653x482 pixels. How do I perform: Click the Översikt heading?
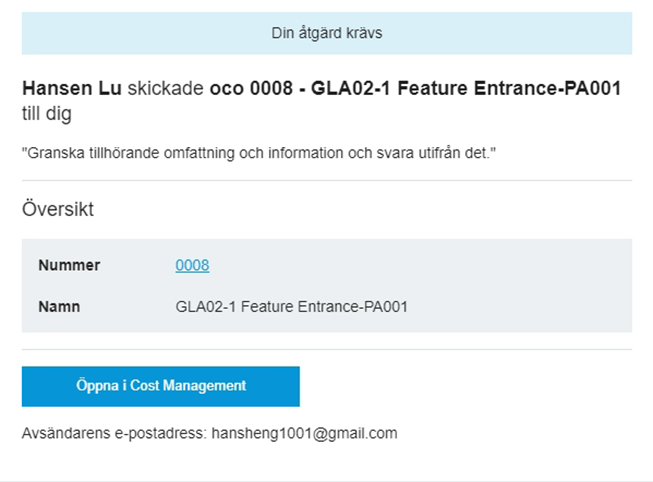[58, 210]
